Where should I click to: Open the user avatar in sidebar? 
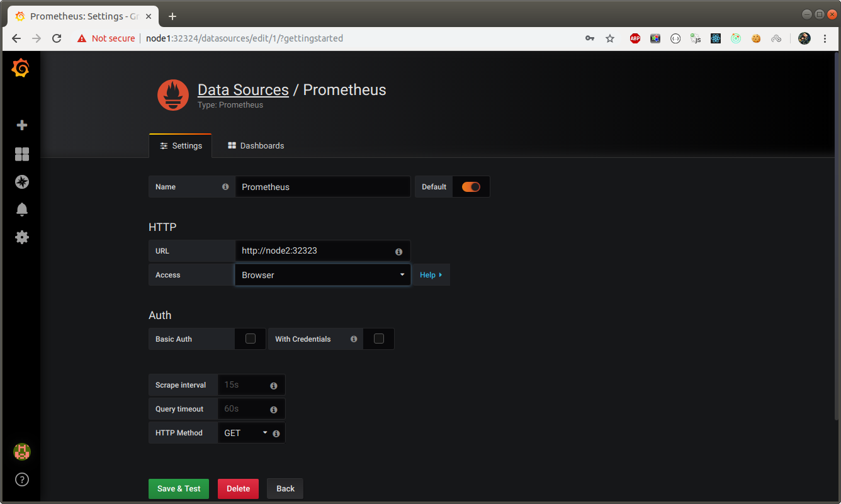click(22, 451)
